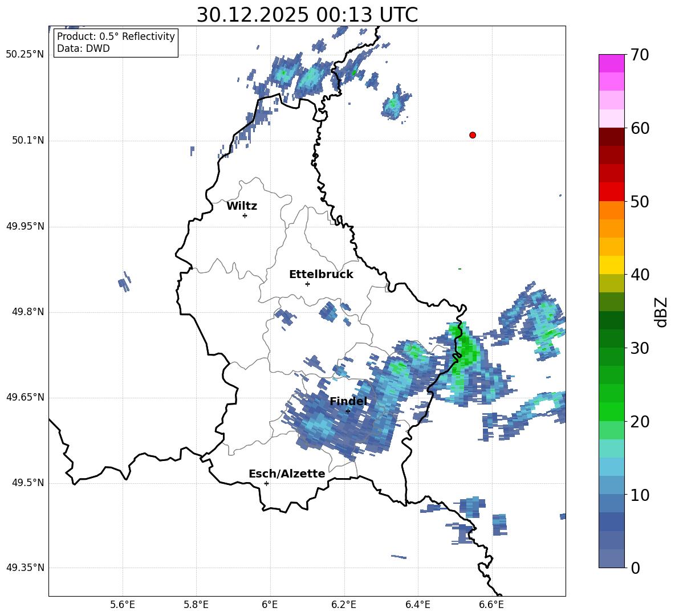Click the Ettelbruck location cross marker
Viewport: 675px width, 616px height.
pyautogui.click(x=307, y=284)
